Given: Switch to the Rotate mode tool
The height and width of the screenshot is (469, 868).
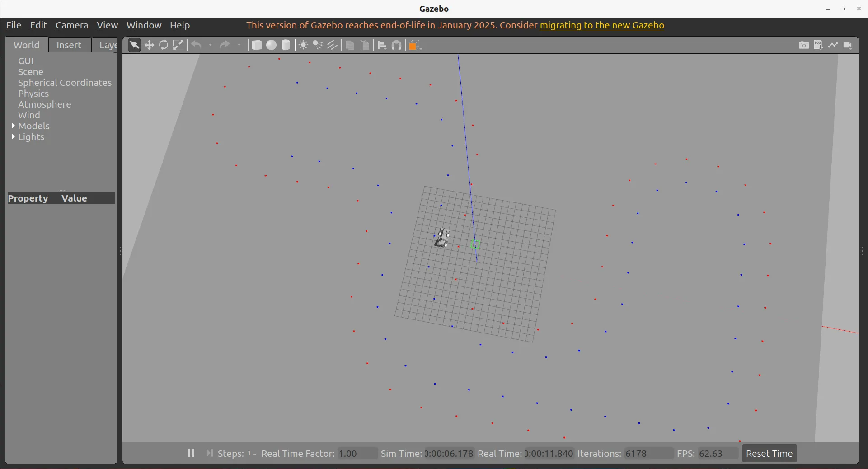Looking at the screenshot, I should click(164, 45).
